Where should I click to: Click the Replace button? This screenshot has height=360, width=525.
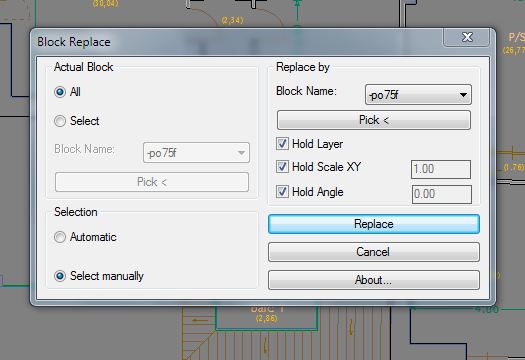[374, 224]
